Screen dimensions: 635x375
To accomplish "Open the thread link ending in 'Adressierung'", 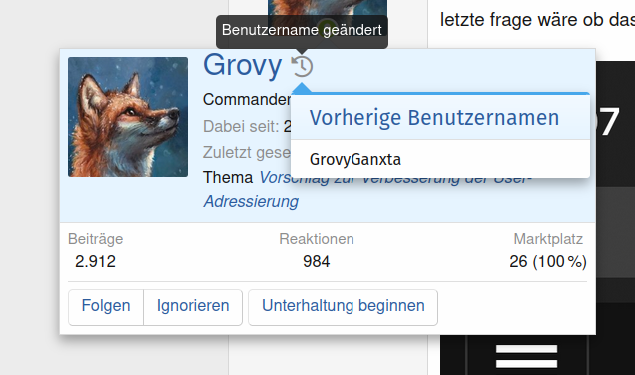I will tap(251, 201).
